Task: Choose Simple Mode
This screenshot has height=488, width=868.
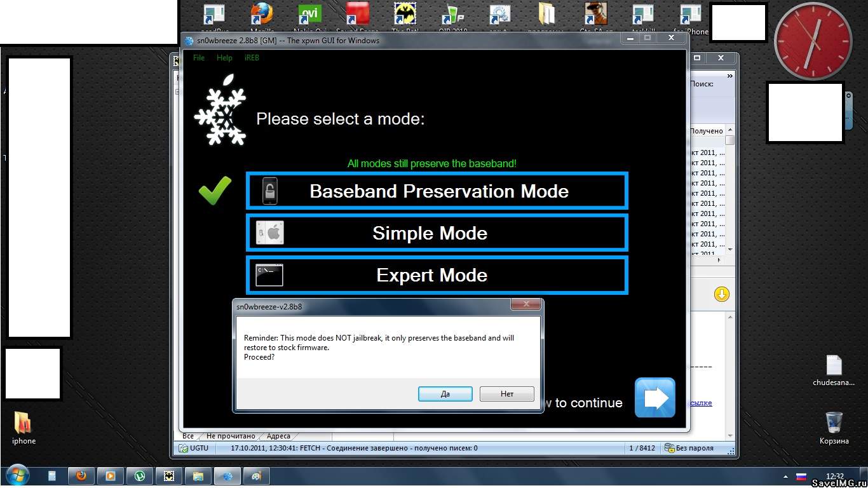Action: 437,233
